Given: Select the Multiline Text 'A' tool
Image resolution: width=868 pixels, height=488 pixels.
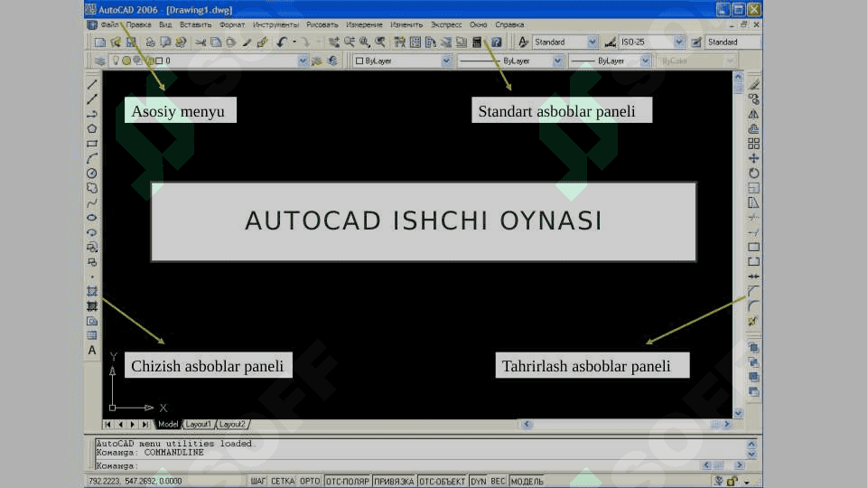Looking at the screenshot, I should [92, 350].
